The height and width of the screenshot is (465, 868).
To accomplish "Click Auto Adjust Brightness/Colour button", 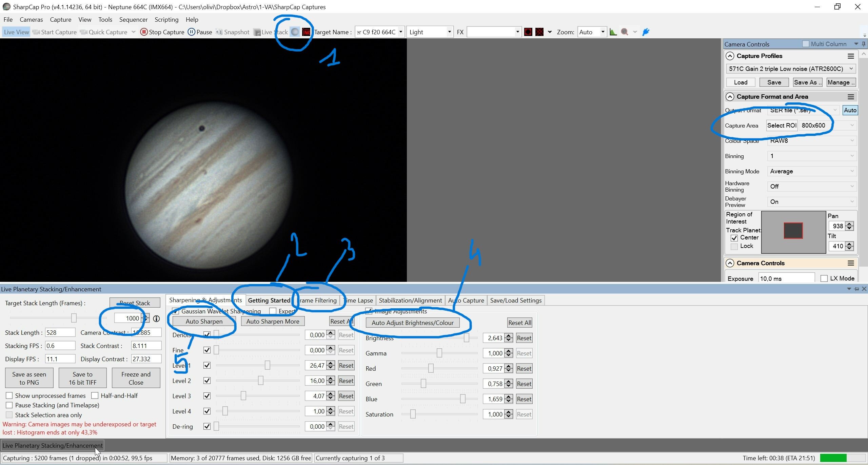I will tap(412, 323).
